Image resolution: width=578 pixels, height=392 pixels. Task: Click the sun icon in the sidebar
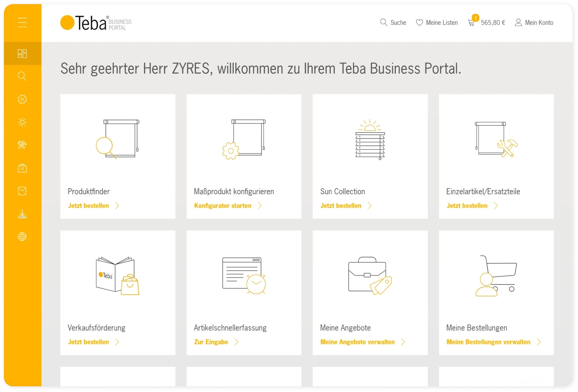coord(22,122)
